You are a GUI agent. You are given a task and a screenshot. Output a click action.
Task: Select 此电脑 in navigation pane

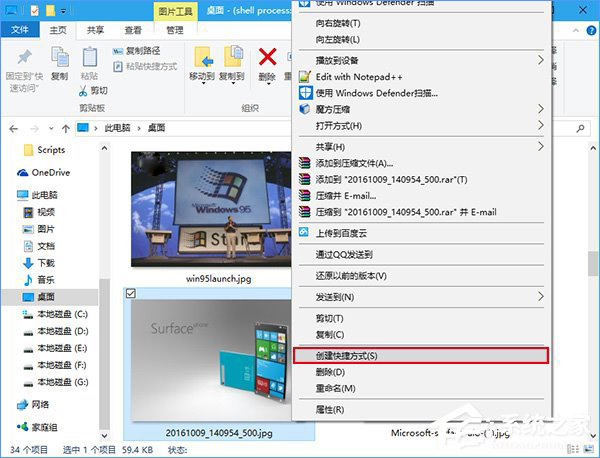(37, 195)
